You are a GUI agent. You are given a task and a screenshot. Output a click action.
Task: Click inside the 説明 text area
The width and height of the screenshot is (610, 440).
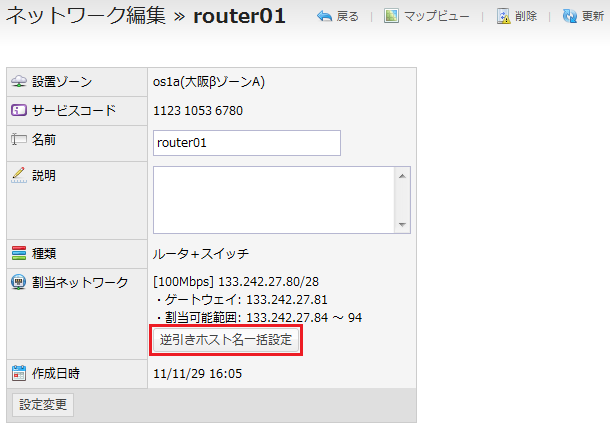pos(274,199)
